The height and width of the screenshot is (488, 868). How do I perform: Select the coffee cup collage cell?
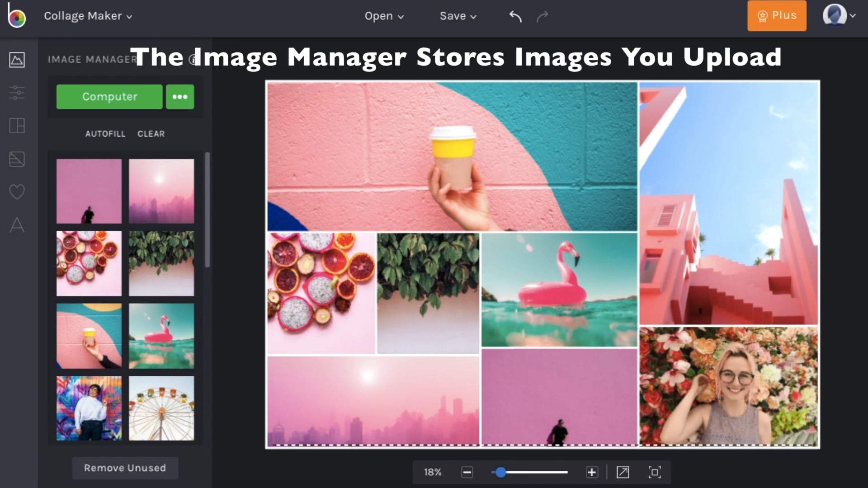tap(452, 156)
